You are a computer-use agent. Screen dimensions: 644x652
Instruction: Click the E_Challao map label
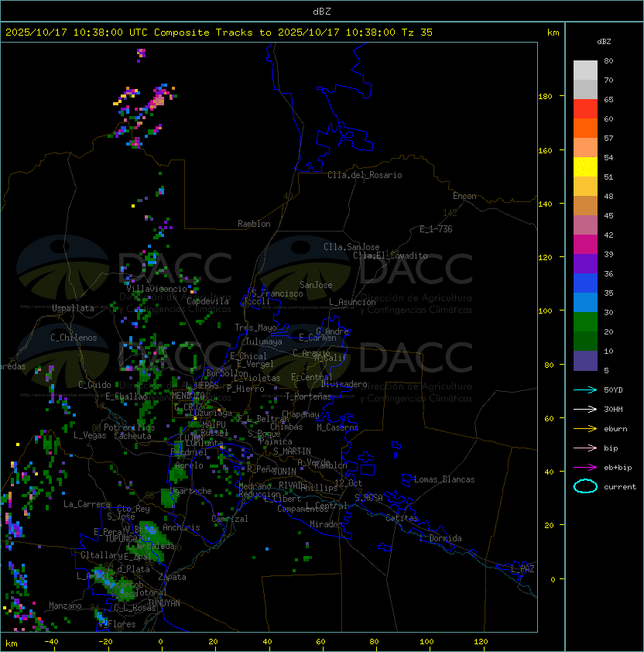pyautogui.click(x=126, y=396)
